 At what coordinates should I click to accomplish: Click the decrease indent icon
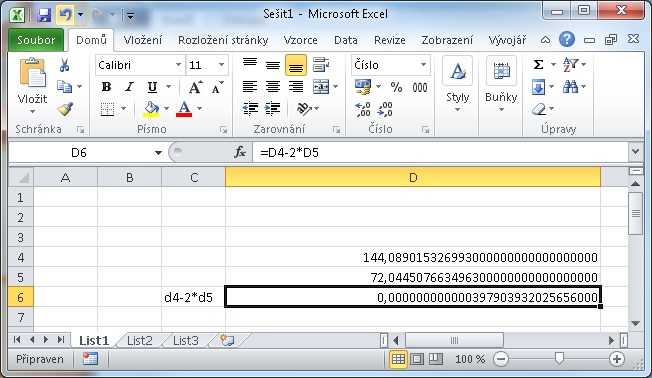[250, 109]
